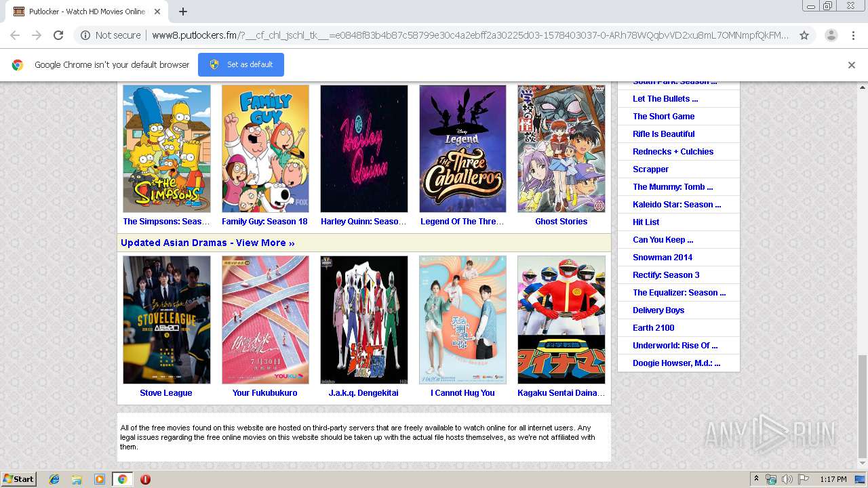Open The Short Game sidebar link
This screenshot has height=488, width=868.
(x=664, y=117)
